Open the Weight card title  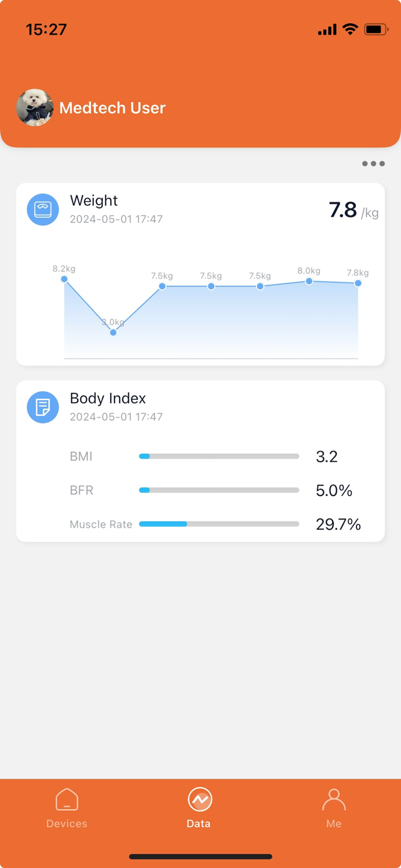tap(94, 201)
